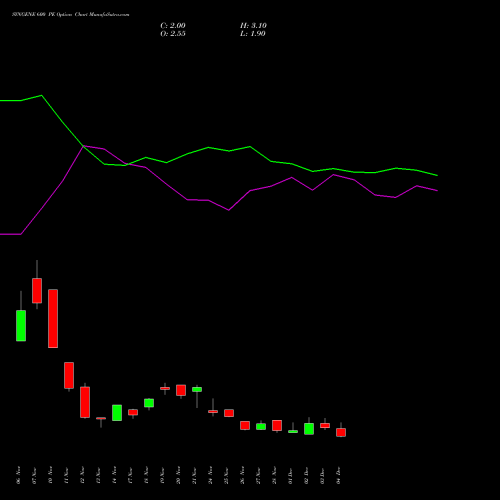Click the 14 Nov date label

pos(114,475)
